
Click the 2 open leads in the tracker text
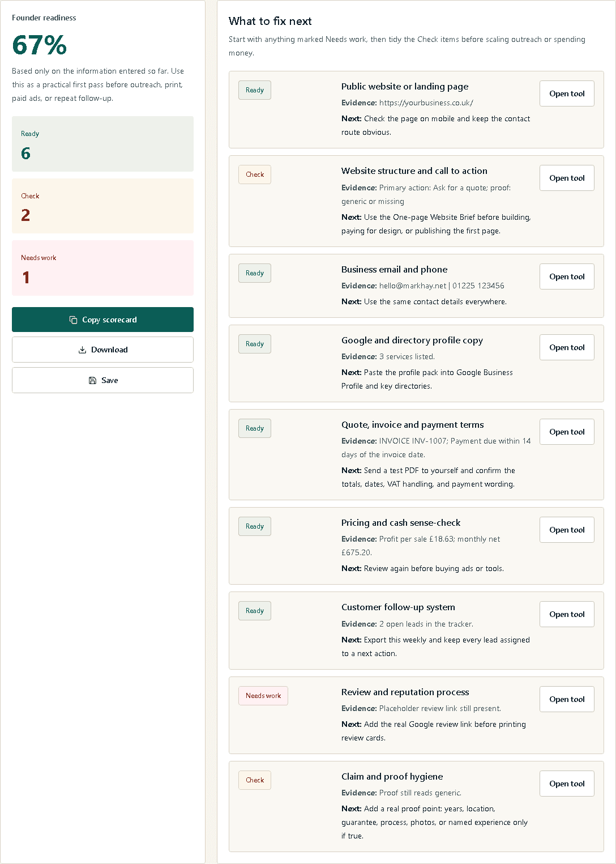pos(426,624)
